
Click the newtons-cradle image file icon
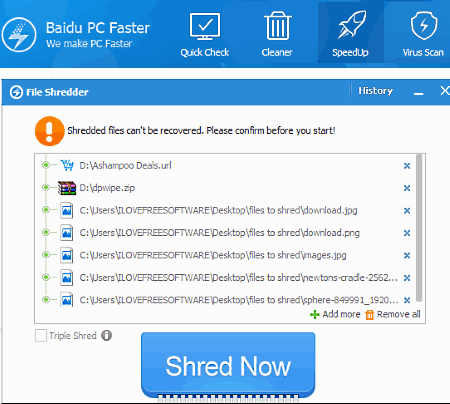pos(67,277)
